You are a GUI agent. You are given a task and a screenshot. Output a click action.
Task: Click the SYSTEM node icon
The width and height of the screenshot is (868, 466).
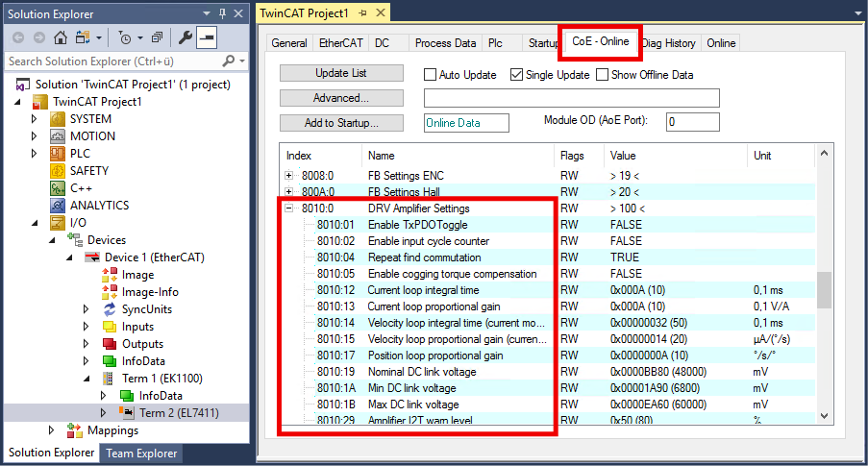point(58,119)
